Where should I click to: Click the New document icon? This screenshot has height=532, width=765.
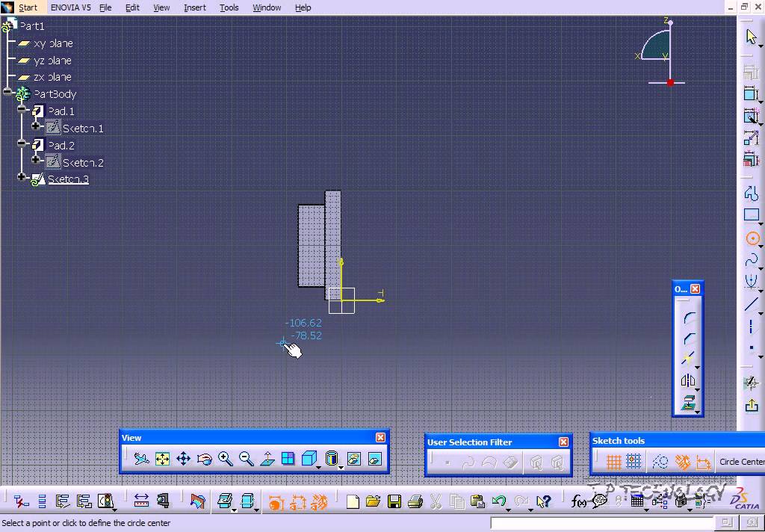353,501
